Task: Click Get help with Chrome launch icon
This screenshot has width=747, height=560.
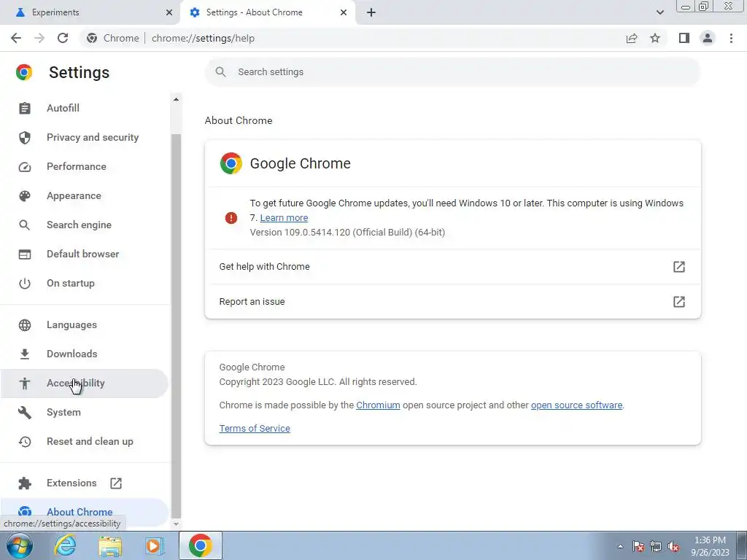Action: (x=679, y=267)
